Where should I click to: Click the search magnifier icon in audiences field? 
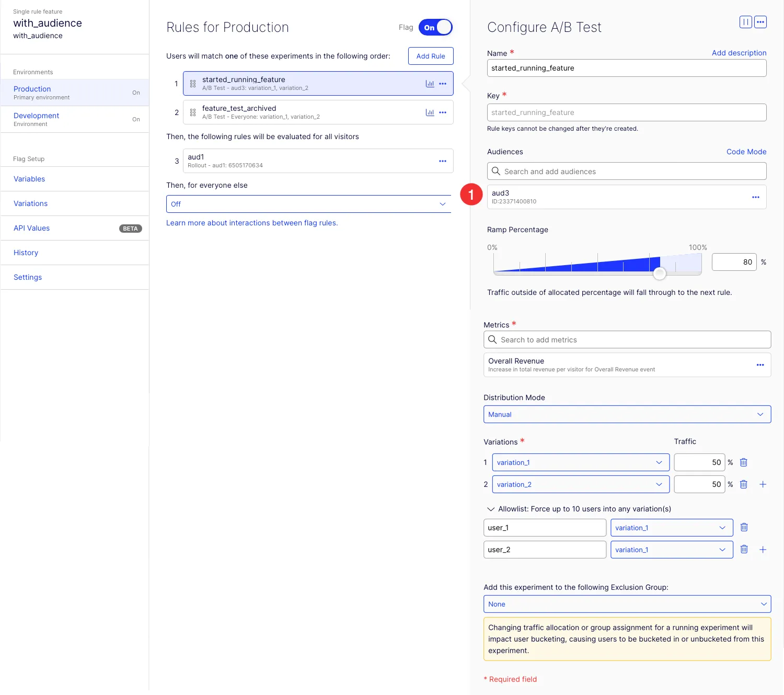[496, 171]
